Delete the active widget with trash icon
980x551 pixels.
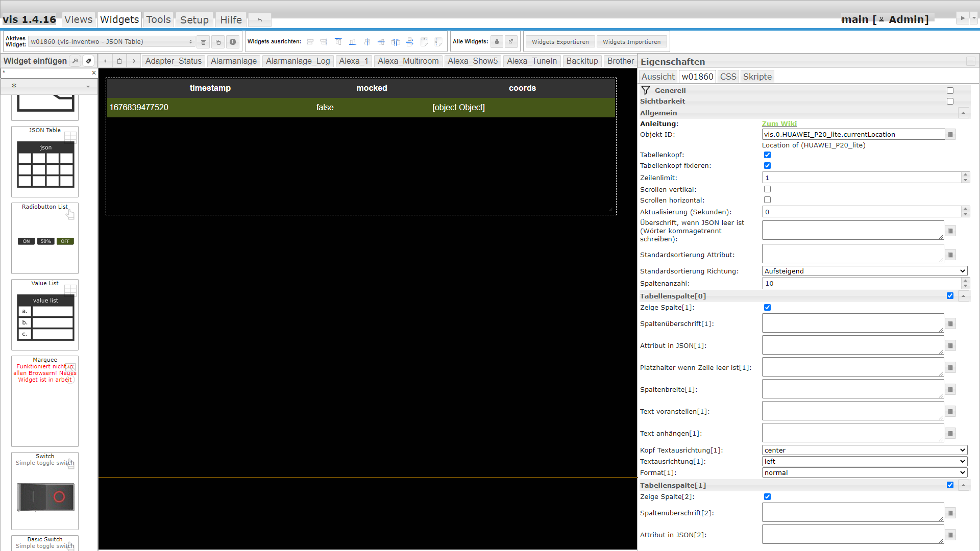coord(203,42)
